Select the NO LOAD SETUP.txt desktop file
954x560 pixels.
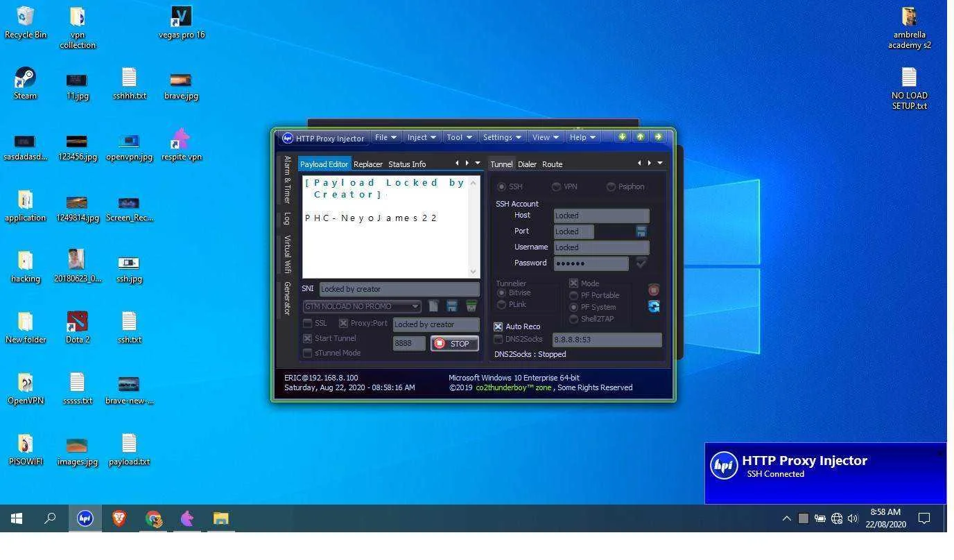click(909, 89)
